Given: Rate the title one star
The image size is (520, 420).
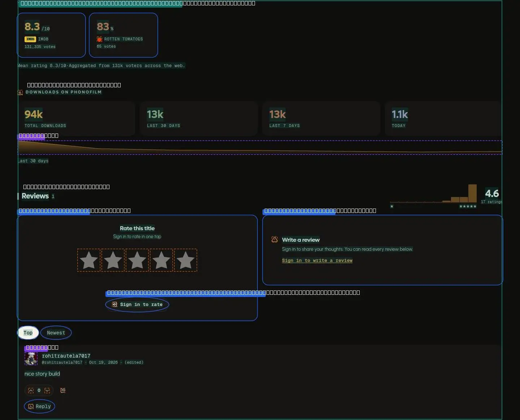Looking at the screenshot, I should click(x=89, y=260).
